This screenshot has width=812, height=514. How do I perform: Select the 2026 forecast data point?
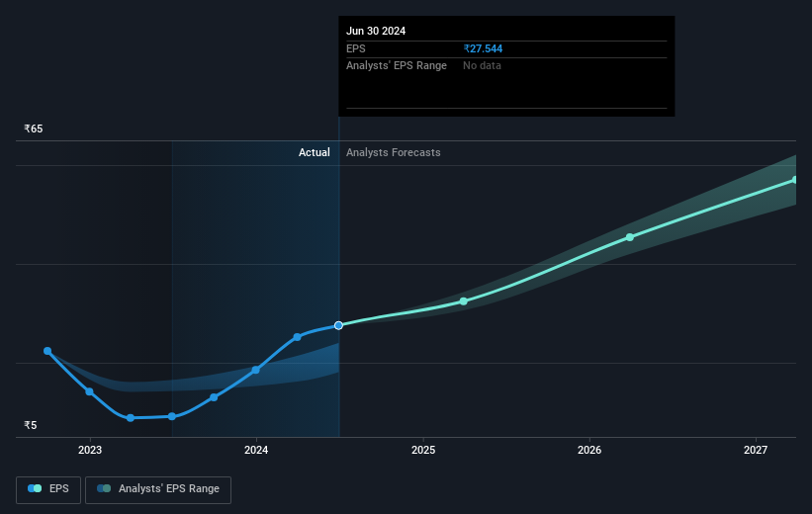tap(630, 237)
